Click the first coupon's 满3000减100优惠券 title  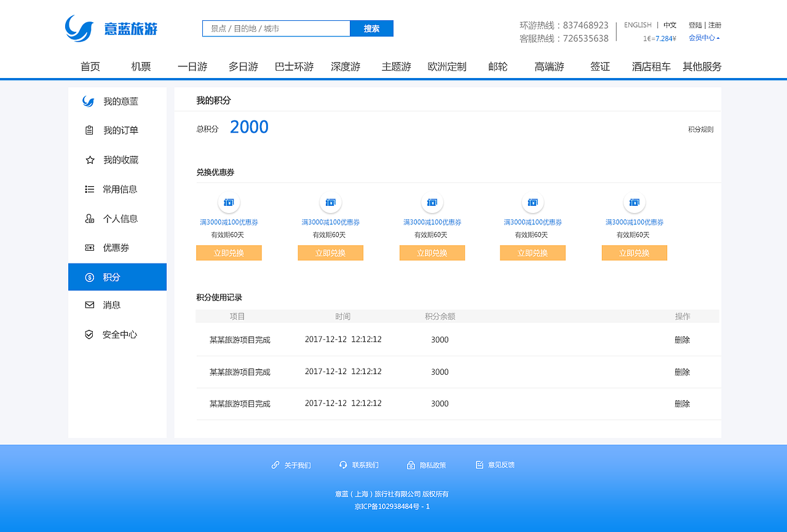tap(229, 222)
